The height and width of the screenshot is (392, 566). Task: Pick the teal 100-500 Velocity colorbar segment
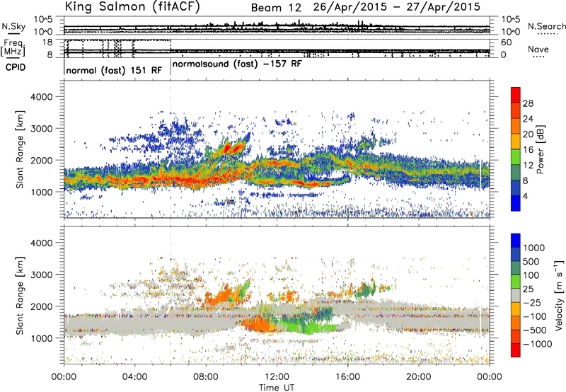click(516, 268)
